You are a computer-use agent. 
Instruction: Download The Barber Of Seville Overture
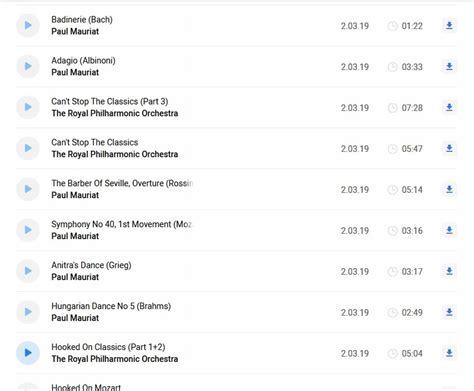[449, 189]
